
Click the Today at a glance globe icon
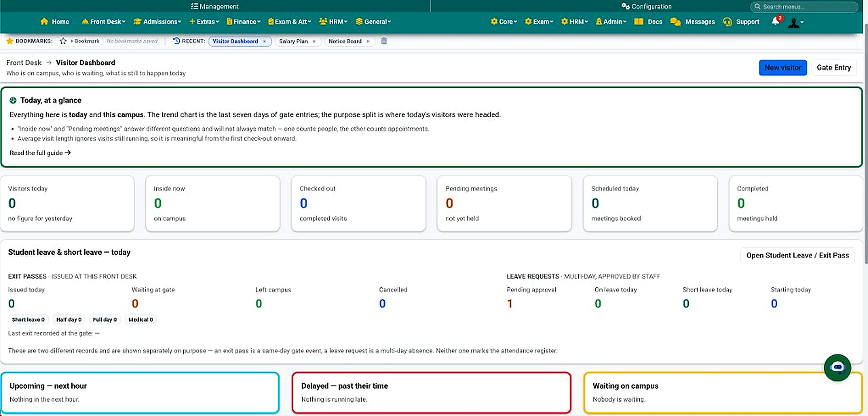pyautogui.click(x=13, y=100)
